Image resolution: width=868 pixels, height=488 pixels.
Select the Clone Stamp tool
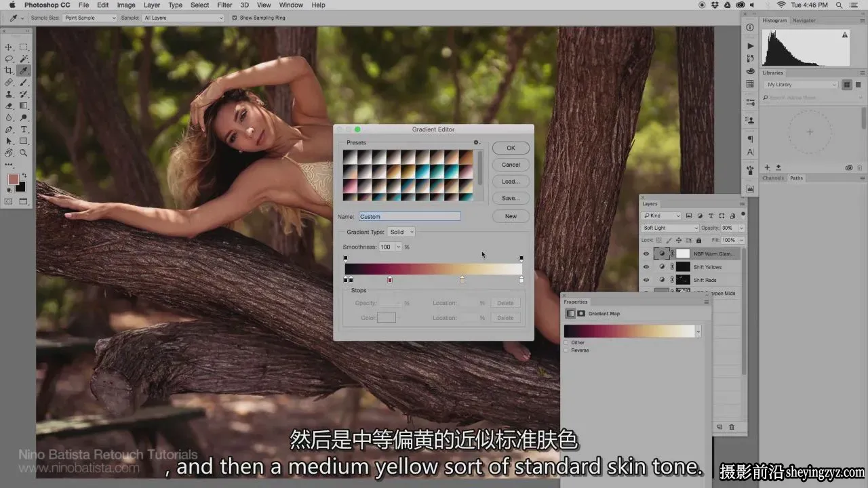click(9, 94)
